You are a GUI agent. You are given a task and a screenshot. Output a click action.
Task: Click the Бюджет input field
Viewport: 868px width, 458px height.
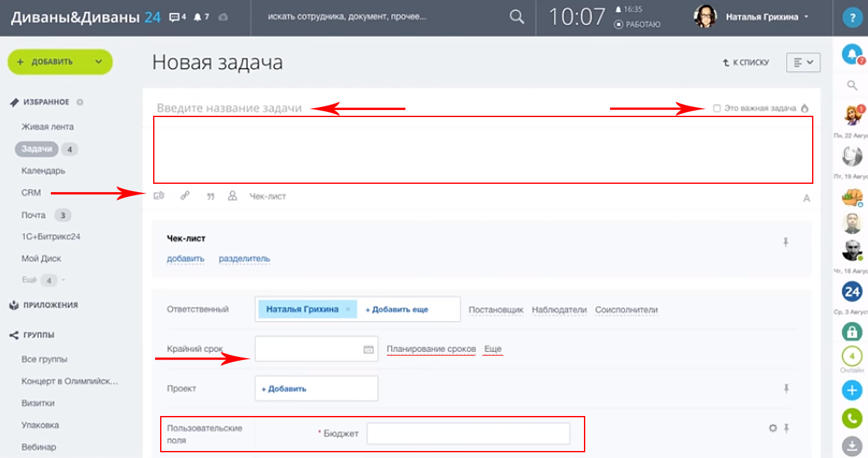(468, 434)
